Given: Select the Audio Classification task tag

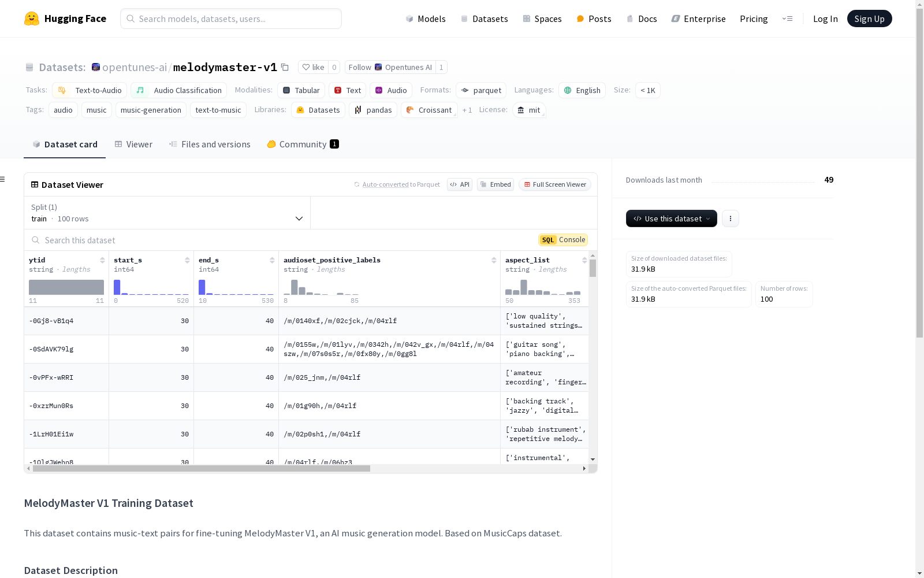Looking at the screenshot, I should click(x=179, y=90).
